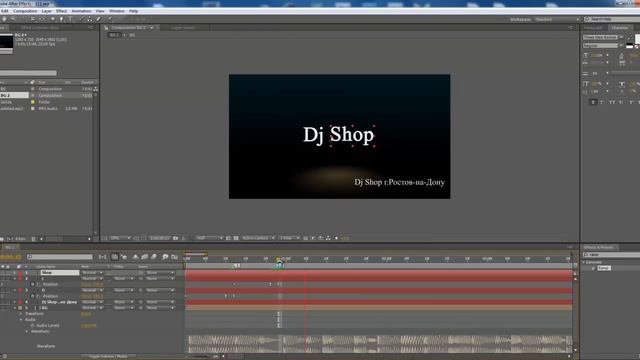Toggle the Audio Levels stopwatch
Image resolution: width=640 pixels, height=360 pixels.
33,326
